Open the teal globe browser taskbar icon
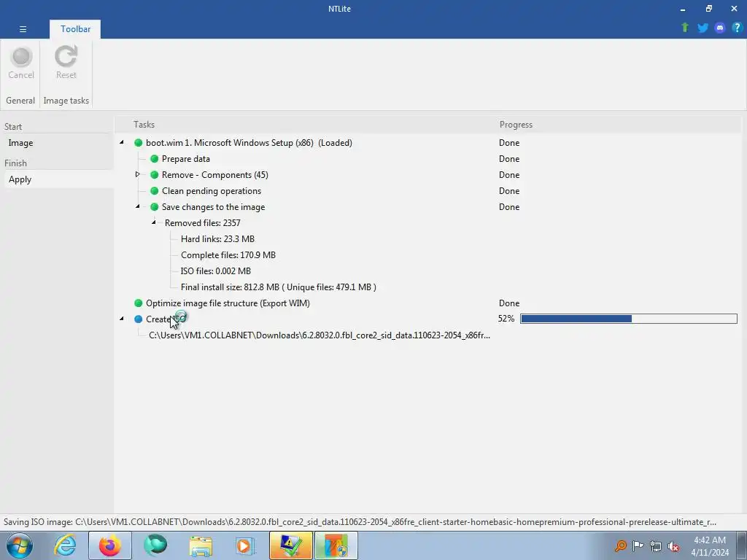This screenshot has width=747, height=560. tap(155, 545)
